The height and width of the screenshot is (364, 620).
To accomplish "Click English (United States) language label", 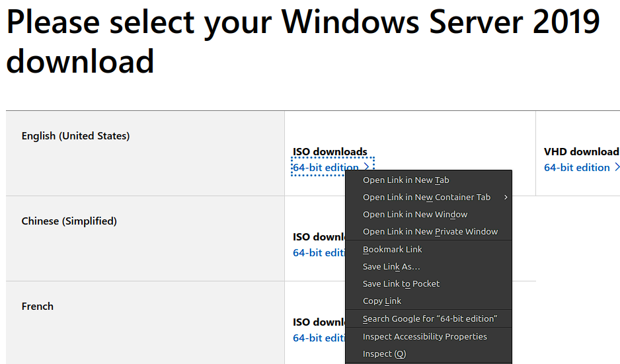I will [75, 136].
